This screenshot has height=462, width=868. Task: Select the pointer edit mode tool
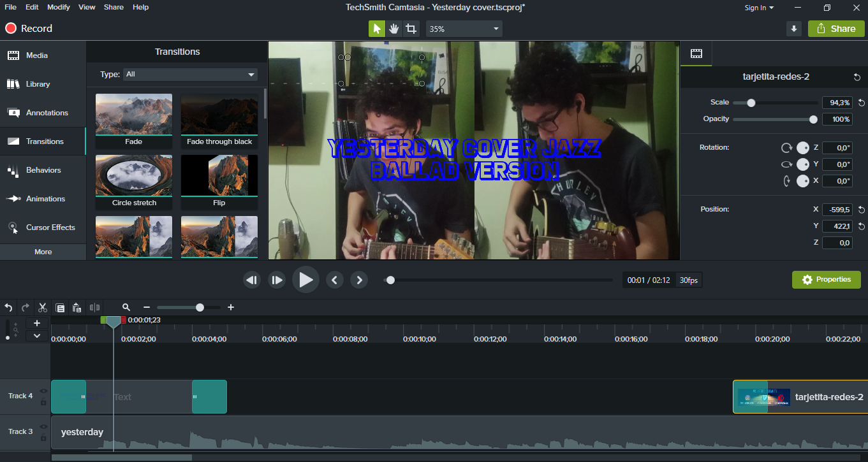click(377, 29)
